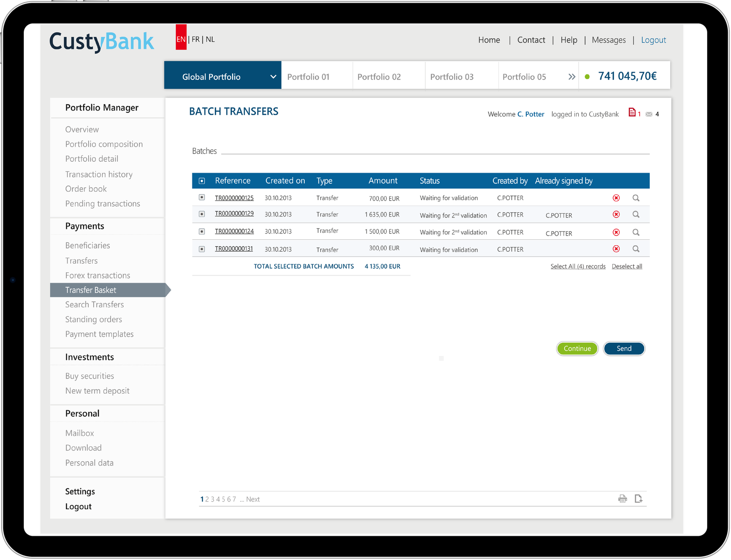The width and height of the screenshot is (731, 560).
Task: Toggle checkbox for batch TR0000000131
Action: pos(202,249)
